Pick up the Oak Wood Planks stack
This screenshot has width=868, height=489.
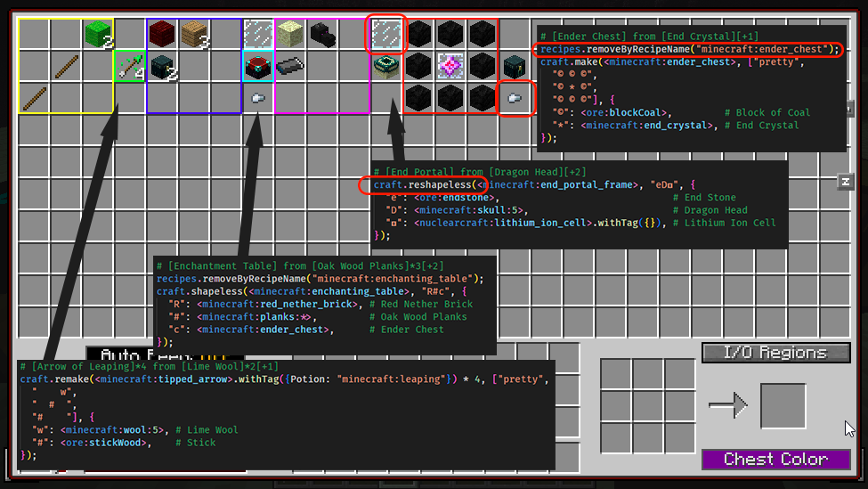coord(194,35)
